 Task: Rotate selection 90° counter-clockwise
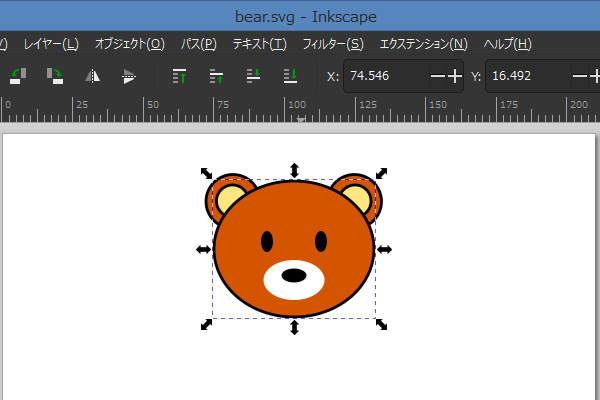point(18,75)
